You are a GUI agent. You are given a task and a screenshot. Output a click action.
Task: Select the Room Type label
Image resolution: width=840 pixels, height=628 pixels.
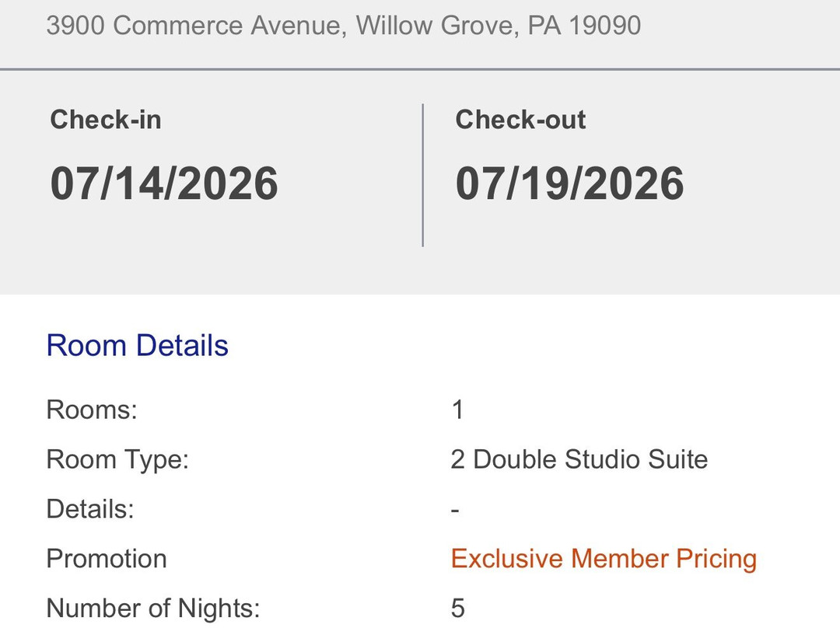[x=118, y=460]
